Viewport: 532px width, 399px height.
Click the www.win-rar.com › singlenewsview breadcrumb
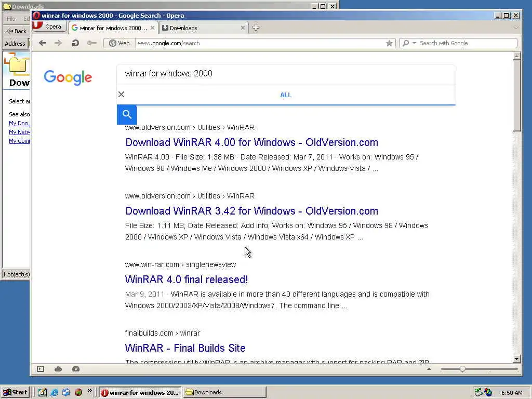click(x=180, y=264)
